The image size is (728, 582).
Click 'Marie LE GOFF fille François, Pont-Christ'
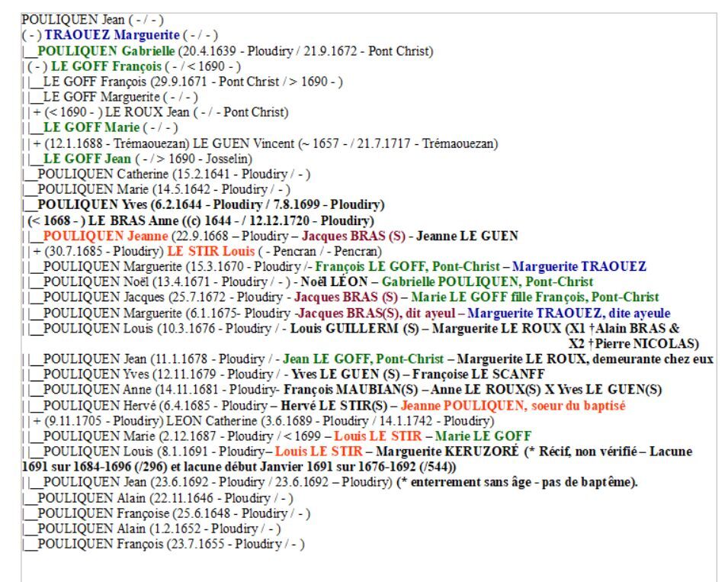[x=535, y=297]
